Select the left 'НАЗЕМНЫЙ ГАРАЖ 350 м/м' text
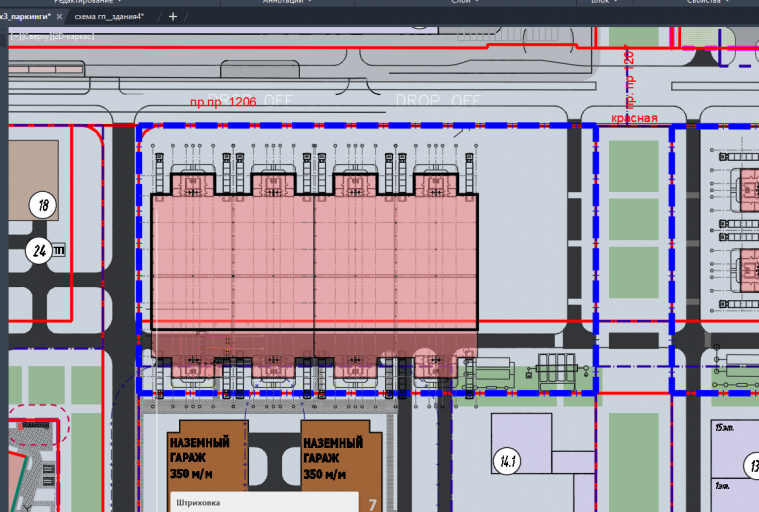 [199, 458]
